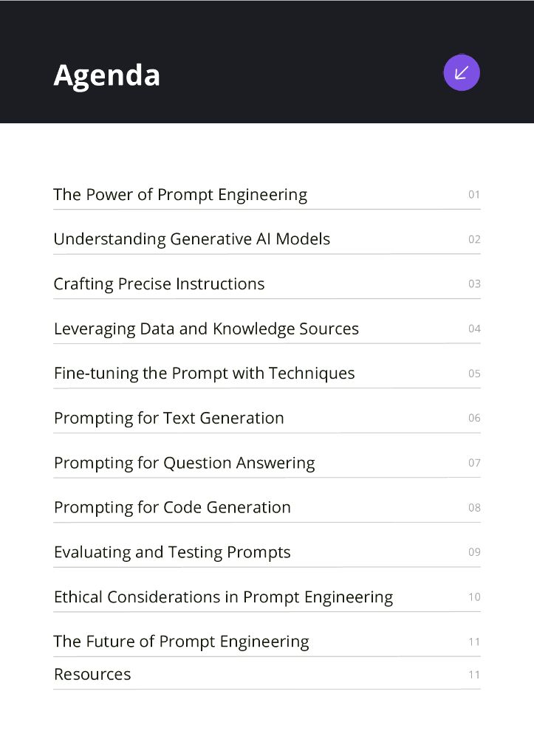Go to 'Evaluating and Testing Prompts'
534x756 pixels.
[172, 552]
